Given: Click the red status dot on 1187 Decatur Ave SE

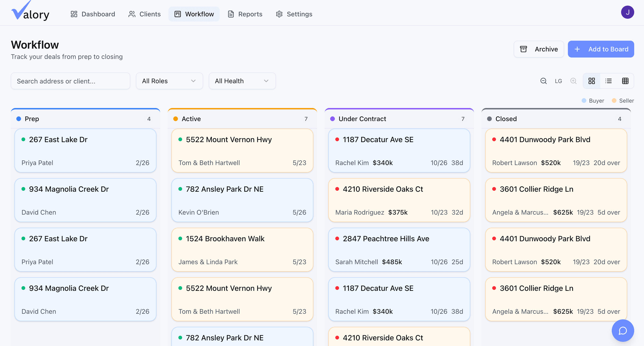Looking at the screenshot, I should tap(337, 140).
